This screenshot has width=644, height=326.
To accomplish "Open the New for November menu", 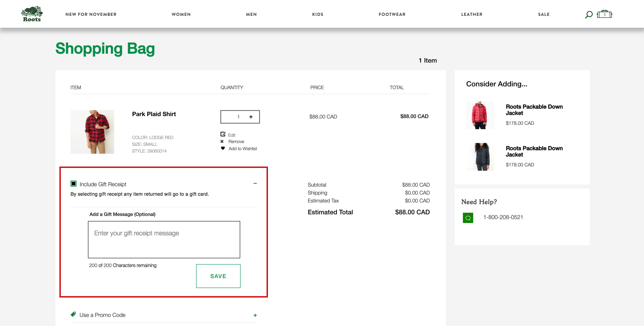I will tap(91, 14).
